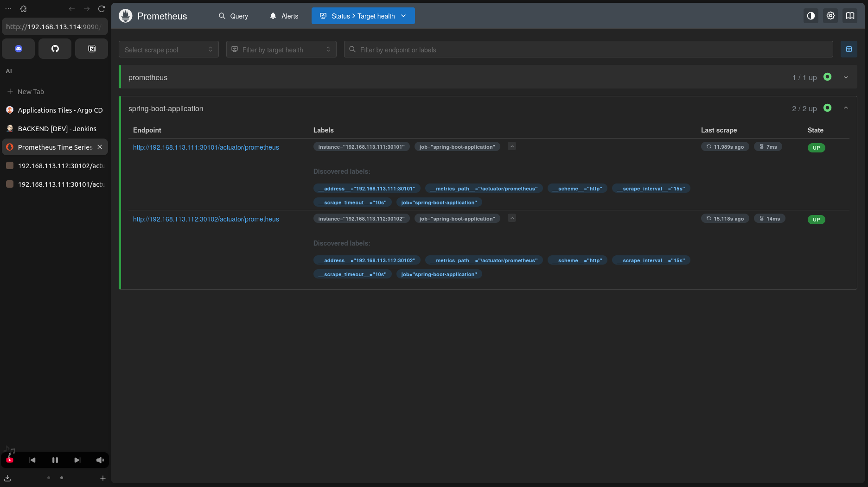Mute the media player volume

pyautogui.click(x=100, y=460)
